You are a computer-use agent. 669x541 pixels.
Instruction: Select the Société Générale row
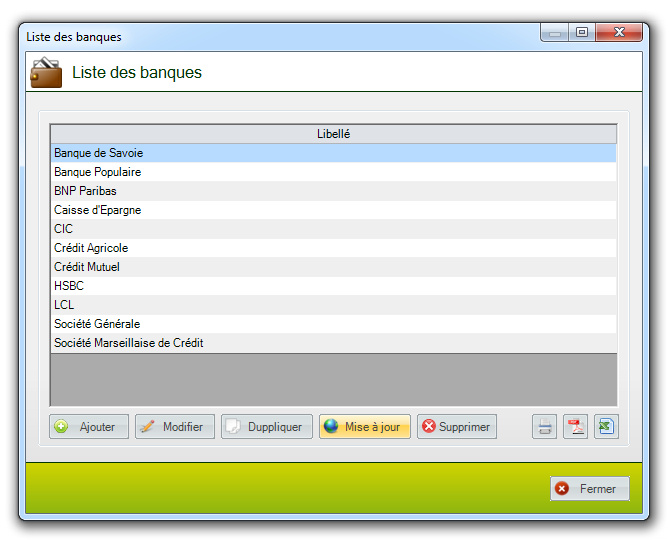[333, 324]
